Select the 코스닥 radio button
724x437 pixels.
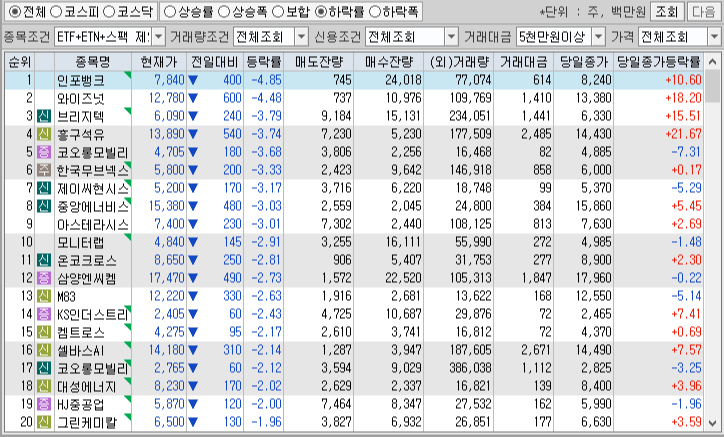[x=109, y=12]
